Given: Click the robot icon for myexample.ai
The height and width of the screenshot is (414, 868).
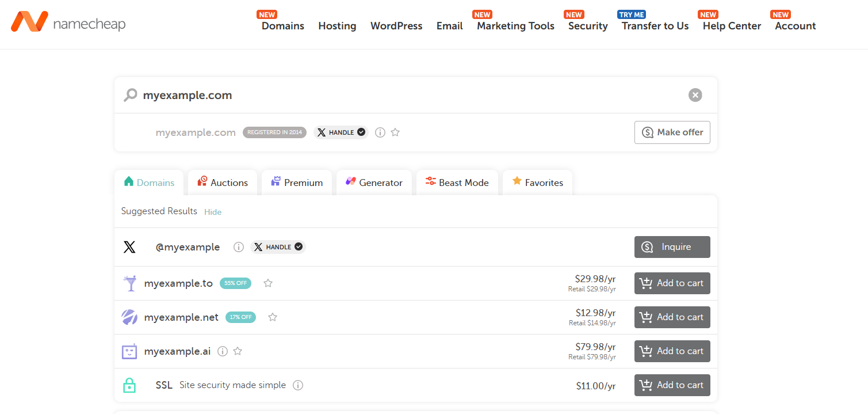Looking at the screenshot, I should [x=129, y=351].
